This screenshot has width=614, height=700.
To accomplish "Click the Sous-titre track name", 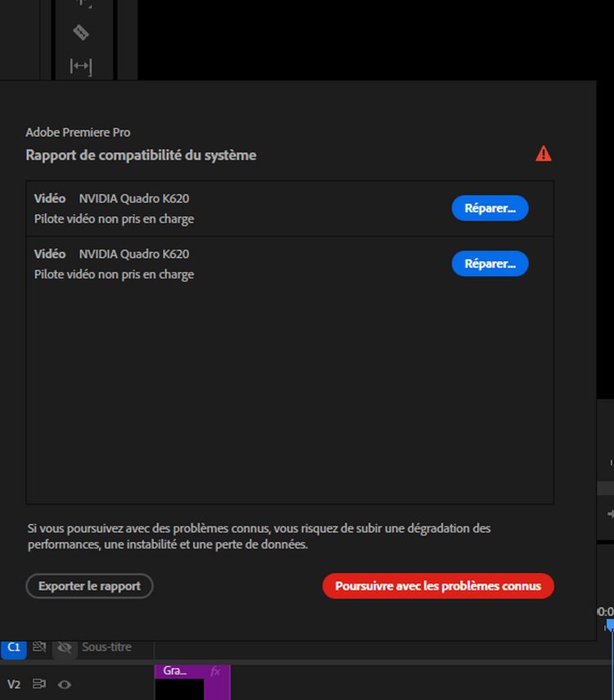I will pos(106,647).
